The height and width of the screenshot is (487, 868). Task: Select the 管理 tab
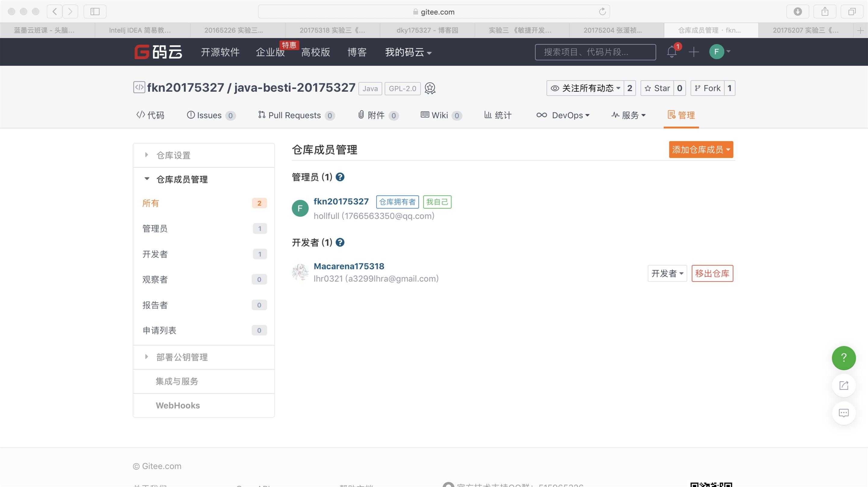681,115
